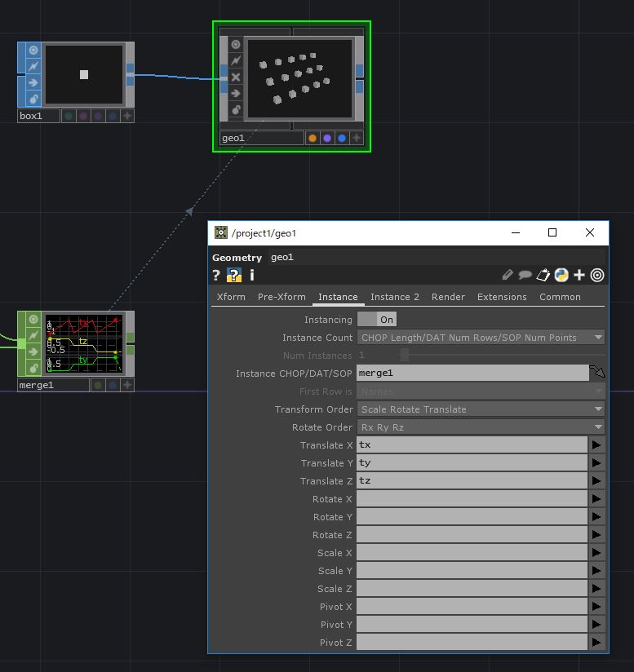Expand Scale X parameter arrow menu
Image resolution: width=634 pixels, height=672 pixels.
(x=596, y=553)
